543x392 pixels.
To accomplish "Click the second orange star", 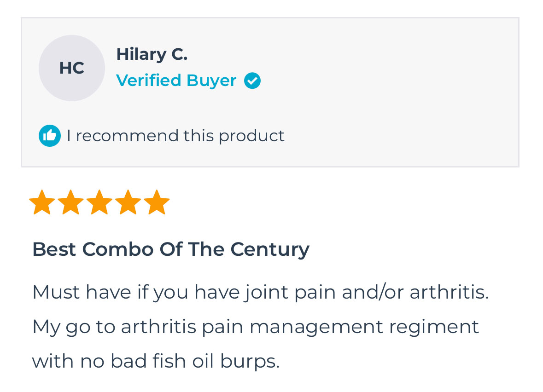I will [x=70, y=202].
